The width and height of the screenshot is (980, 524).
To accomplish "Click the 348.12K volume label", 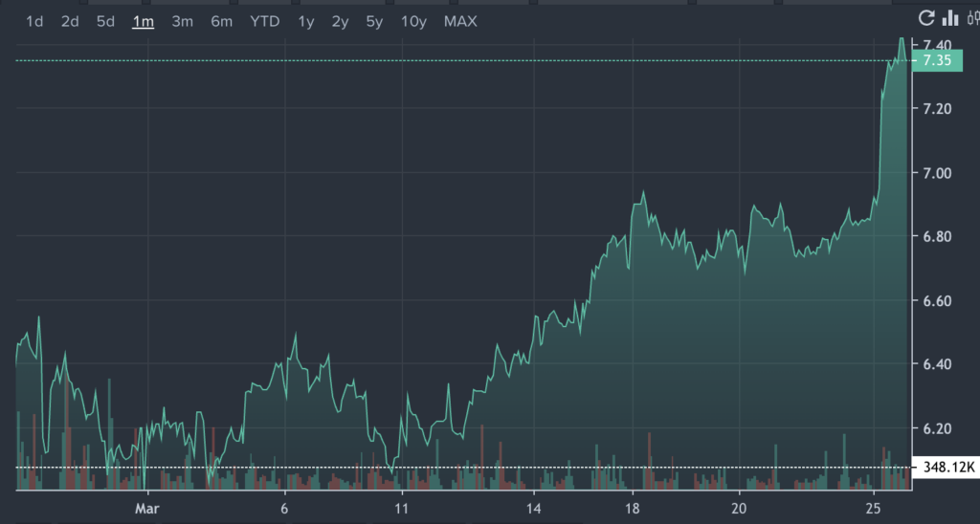I will (947, 468).
